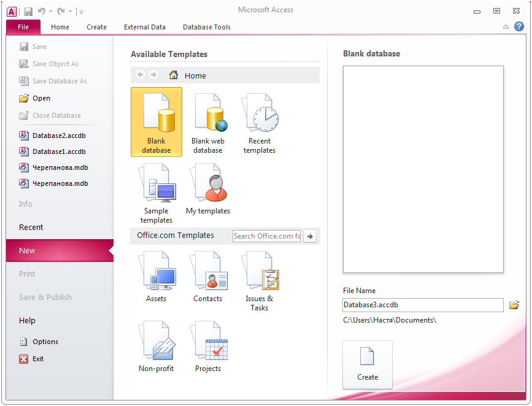This screenshot has height=406, width=532.
Task: Open the Recent backstage section
Action: coord(31,228)
